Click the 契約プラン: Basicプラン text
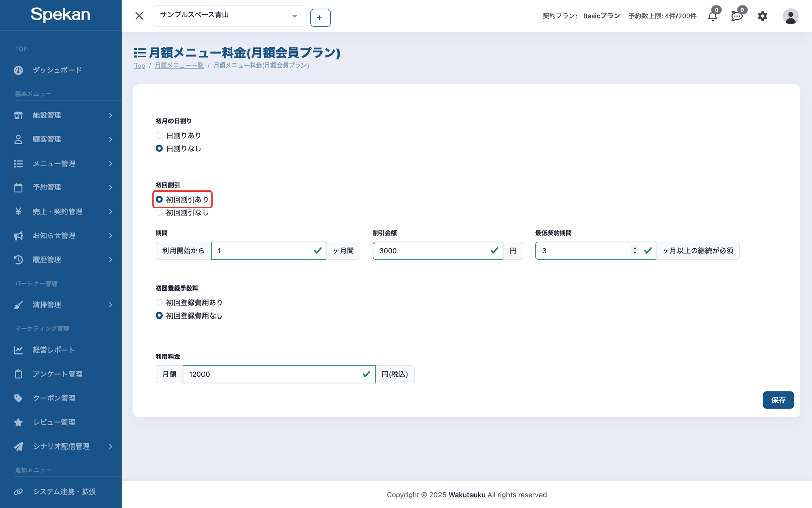The height and width of the screenshot is (508, 812). [x=581, y=16]
